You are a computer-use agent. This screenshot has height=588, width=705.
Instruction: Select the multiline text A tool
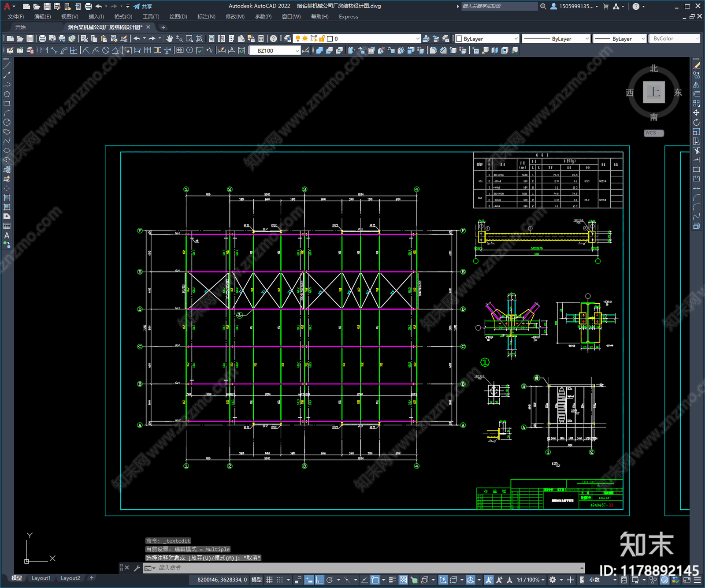(7, 235)
